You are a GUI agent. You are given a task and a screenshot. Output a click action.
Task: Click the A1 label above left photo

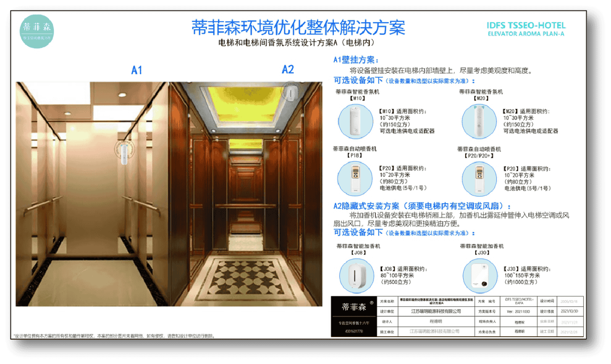137,70
